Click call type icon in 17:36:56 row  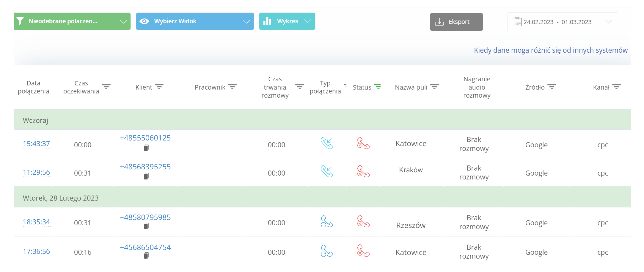tap(327, 251)
